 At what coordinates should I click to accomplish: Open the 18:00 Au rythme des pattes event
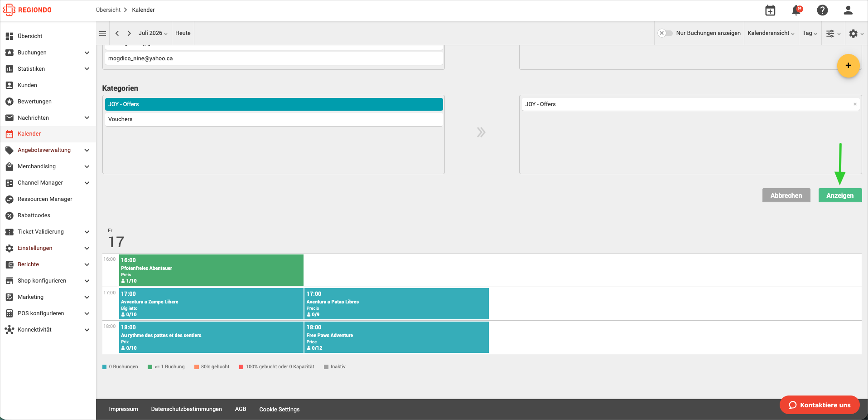tap(211, 337)
